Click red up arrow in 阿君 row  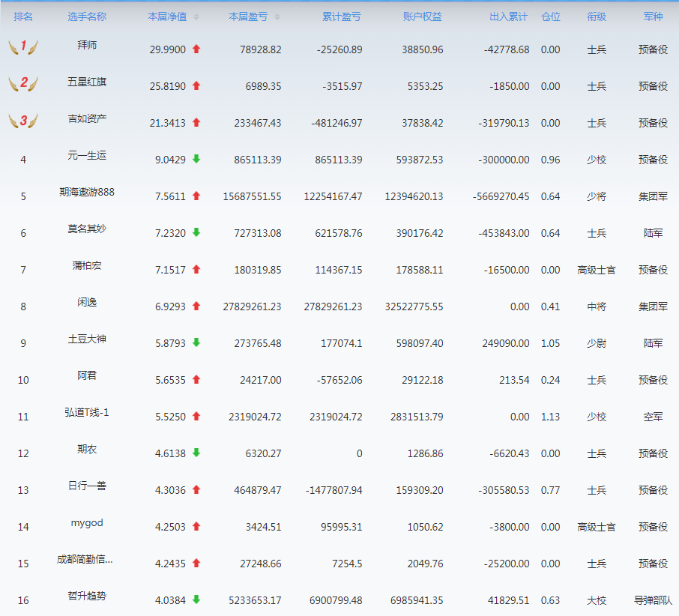click(x=196, y=379)
